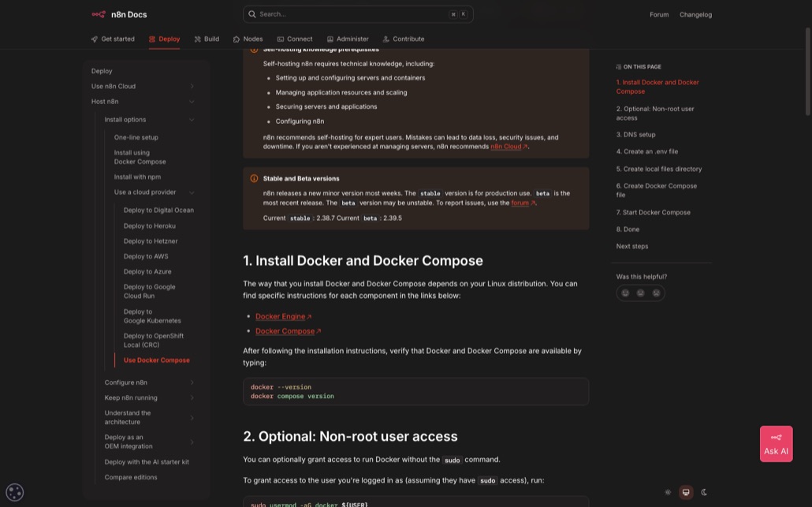812x507 pixels.
Task: Focus the Search input field
Action: click(x=358, y=14)
